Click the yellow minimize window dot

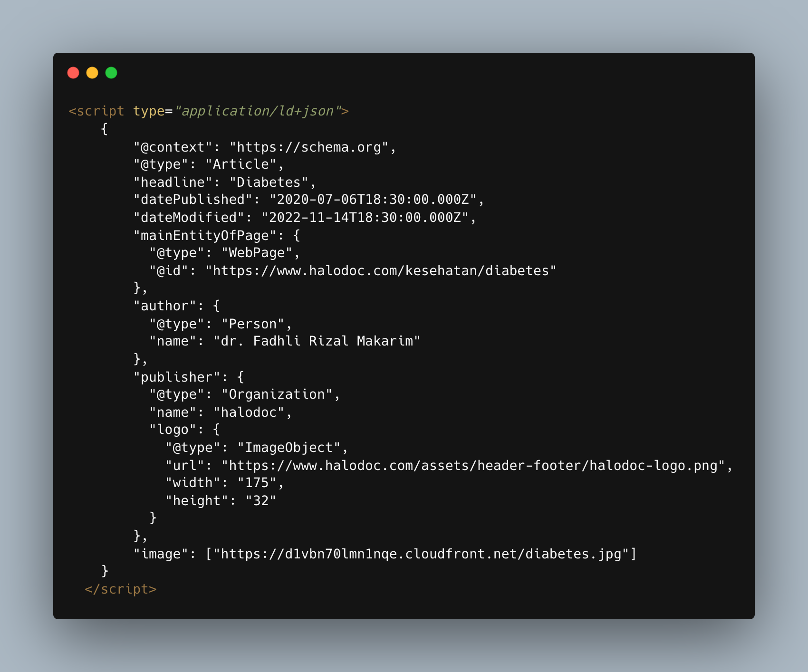pos(92,73)
